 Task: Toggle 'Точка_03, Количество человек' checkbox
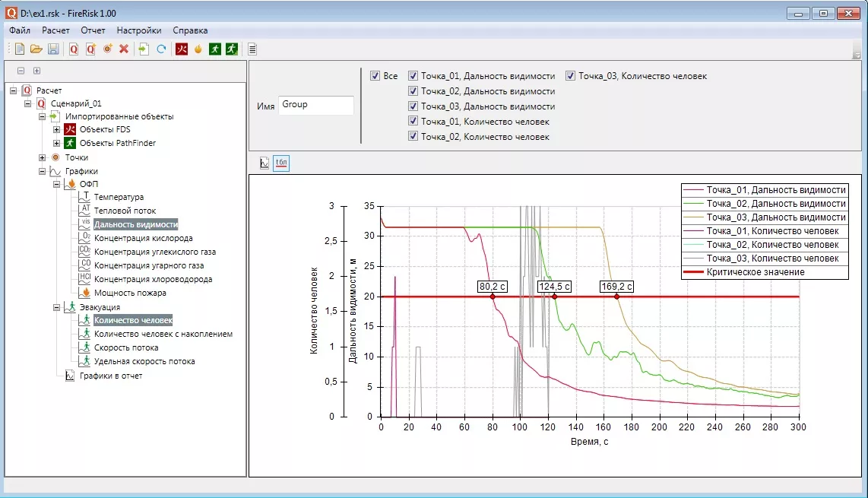[x=570, y=76]
